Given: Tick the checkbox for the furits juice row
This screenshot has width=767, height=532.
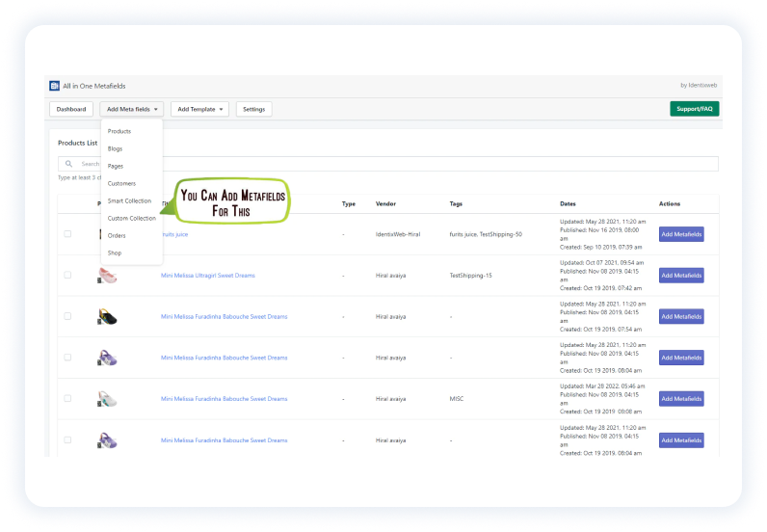Looking at the screenshot, I should coord(67,234).
